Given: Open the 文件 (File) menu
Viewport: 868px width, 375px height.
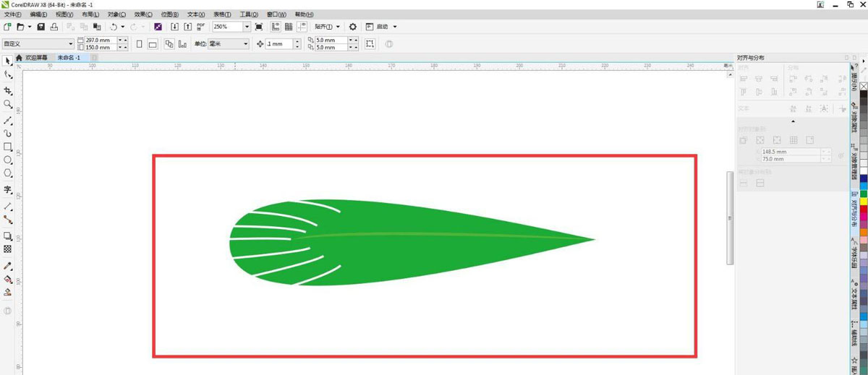Looking at the screenshot, I should tap(13, 14).
